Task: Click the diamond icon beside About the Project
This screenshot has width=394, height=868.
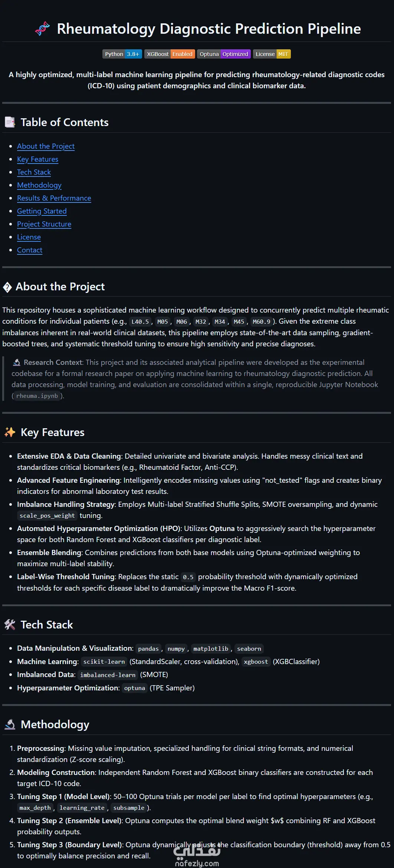Action: click(7, 287)
